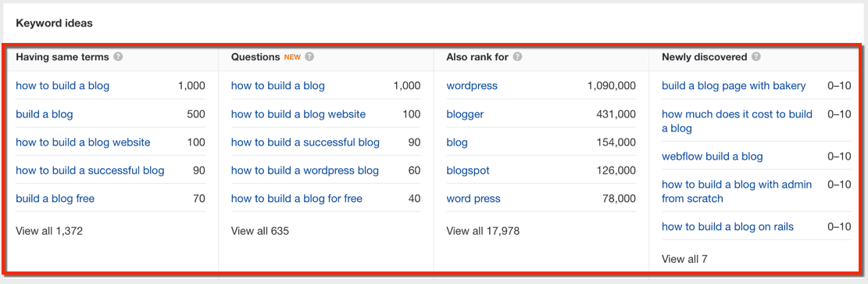Open 'webflow build a blog' link
This screenshot has width=868, height=284.
(x=712, y=156)
